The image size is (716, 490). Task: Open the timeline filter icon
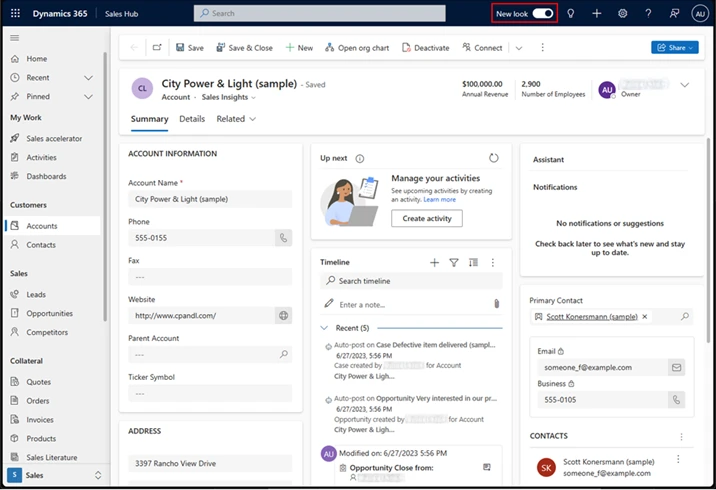point(454,262)
